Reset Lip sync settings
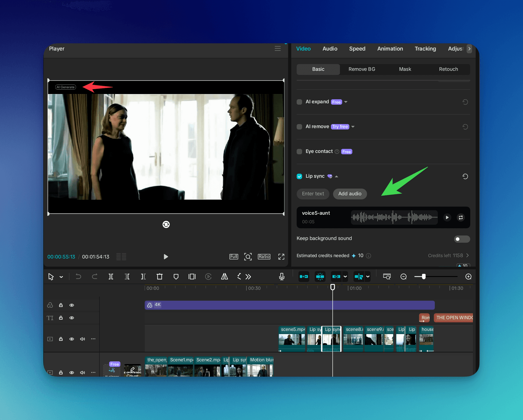The width and height of the screenshot is (523, 420). (465, 176)
